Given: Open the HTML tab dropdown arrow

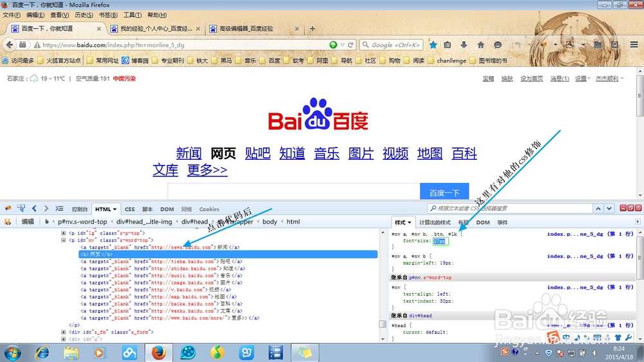Looking at the screenshot, I should pos(115,209).
